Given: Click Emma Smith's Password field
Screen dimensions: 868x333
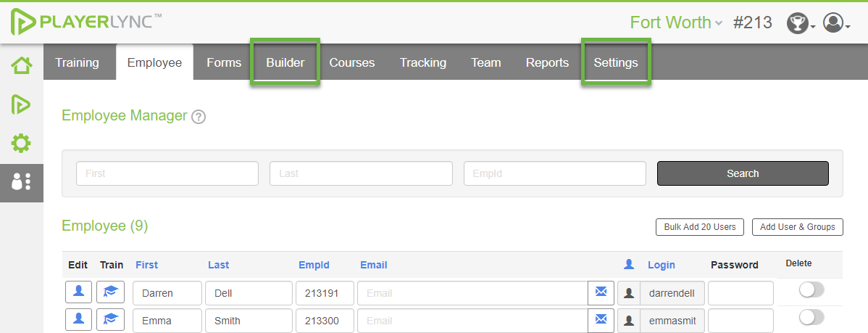Looking at the screenshot, I should [740, 320].
